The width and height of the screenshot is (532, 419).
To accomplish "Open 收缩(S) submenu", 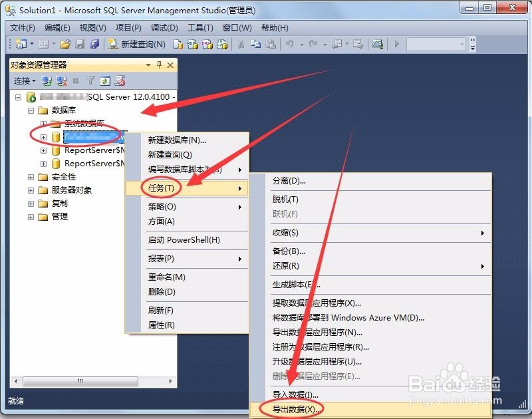I will click(x=370, y=233).
